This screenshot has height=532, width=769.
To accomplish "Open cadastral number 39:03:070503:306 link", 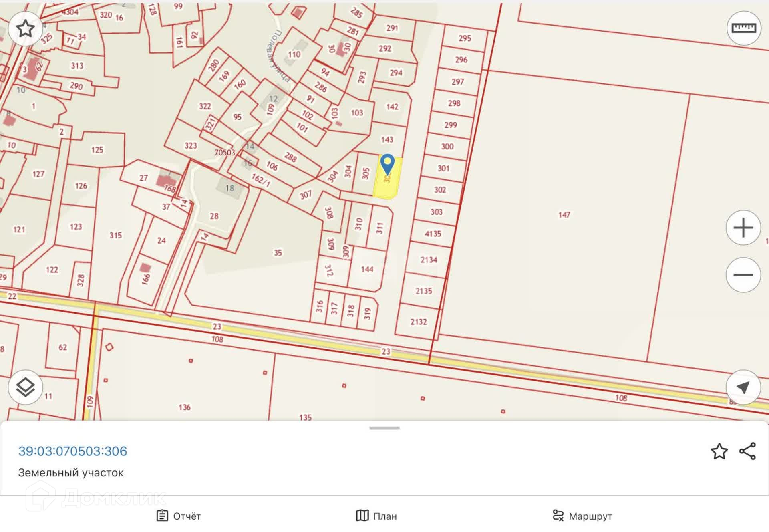I will click(x=72, y=451).
